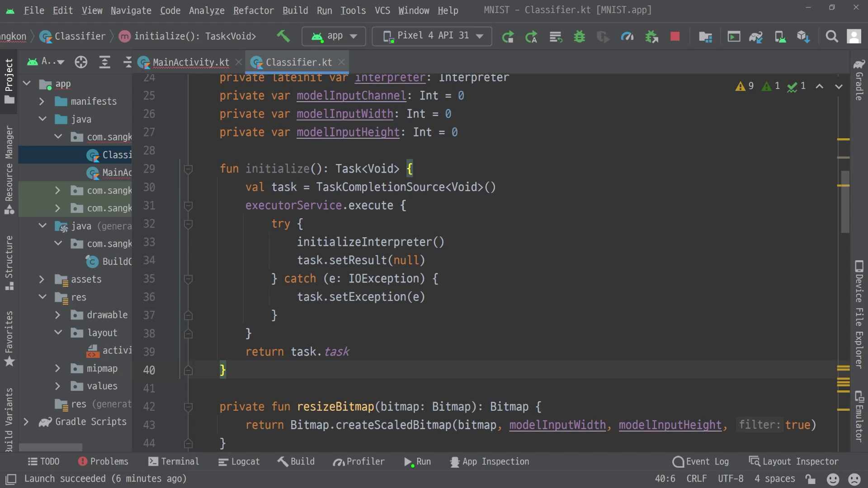Collapse the res folder in project tree

(42, 297)
